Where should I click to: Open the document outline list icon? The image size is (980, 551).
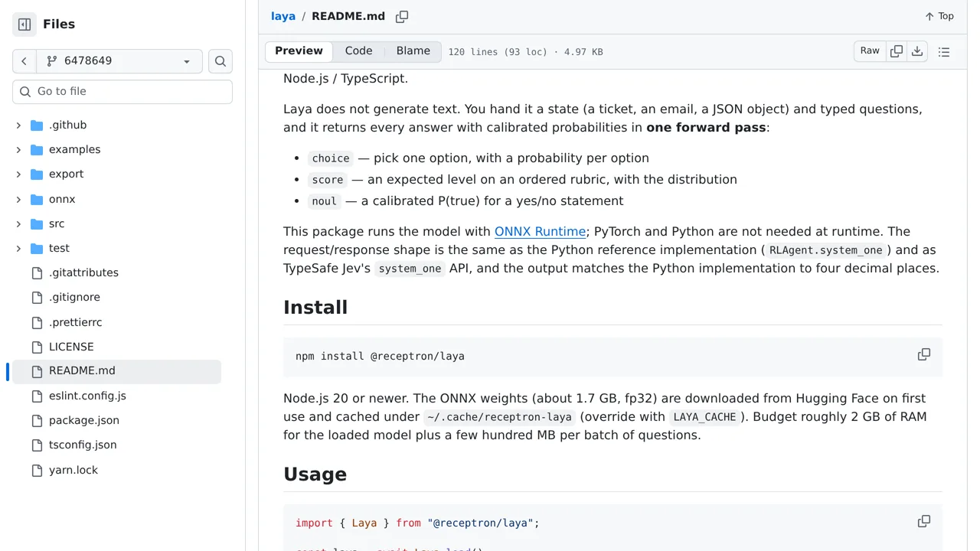tap(944, 52)
